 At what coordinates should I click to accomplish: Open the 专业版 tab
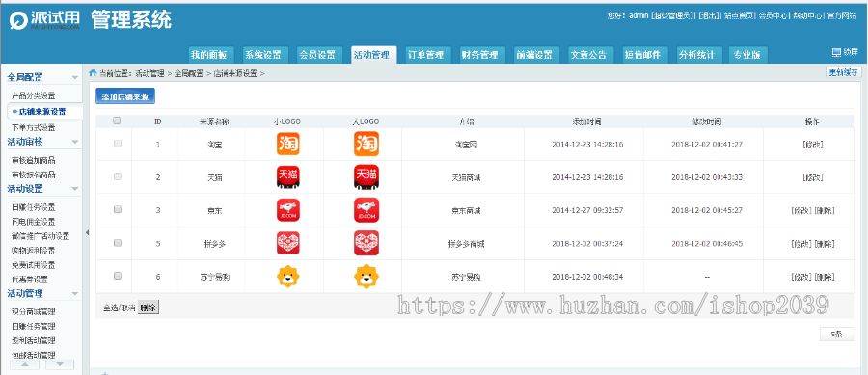click(x=747, y=55)
